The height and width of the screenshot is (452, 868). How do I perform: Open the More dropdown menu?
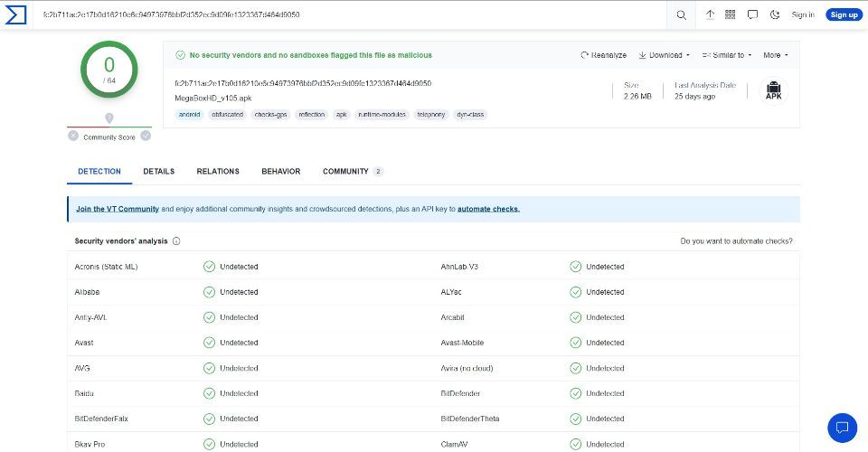point(775,55)
